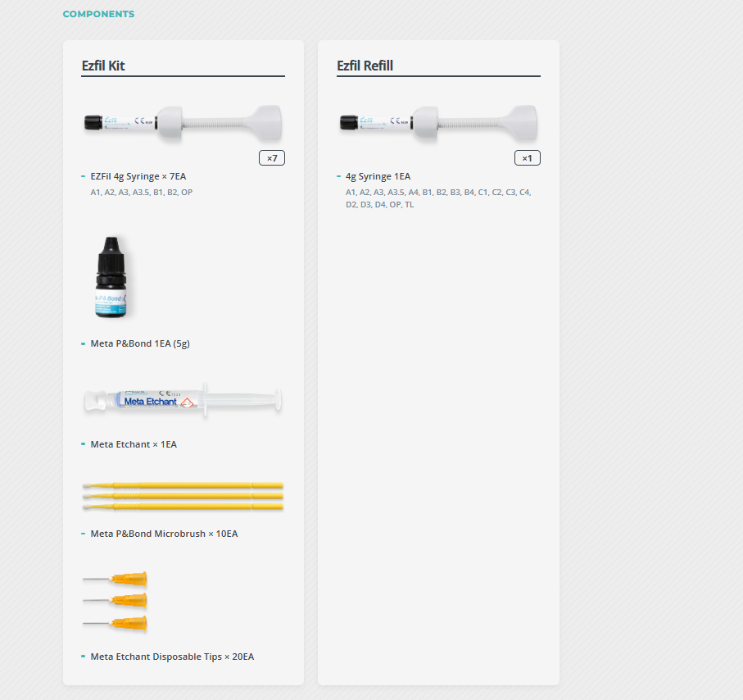Image resolution: width=743 pixels, height=700 pixels.
Task: Click the Ezfil Kit syringe image
Action: coord(183,123)
